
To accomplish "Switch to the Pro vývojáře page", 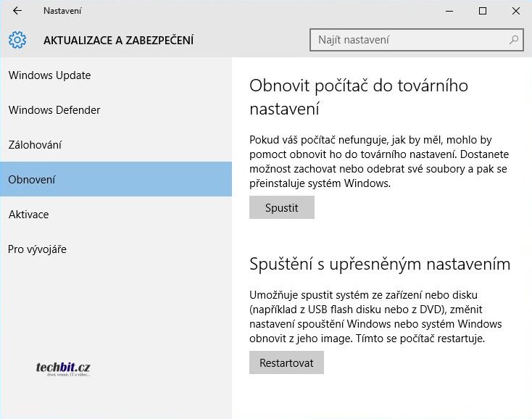I will coord(38,249).
